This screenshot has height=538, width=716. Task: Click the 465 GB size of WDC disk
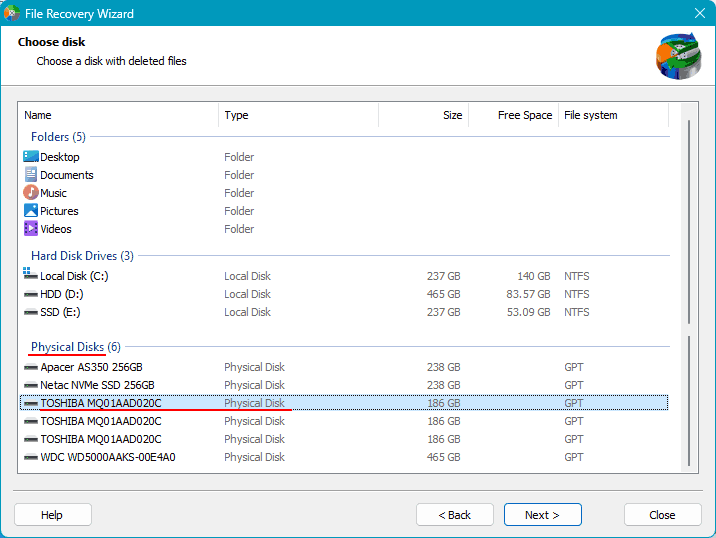pos(443,457)
